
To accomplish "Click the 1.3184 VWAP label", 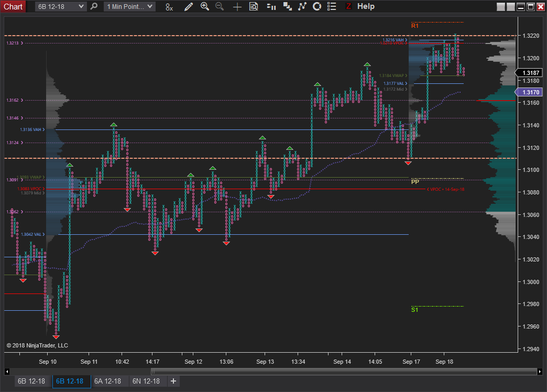I will point(393,75).
